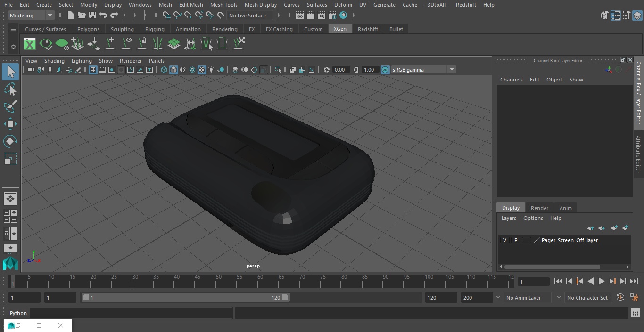
Task: Open animation preferences running man icon
Action: (634, 298)
